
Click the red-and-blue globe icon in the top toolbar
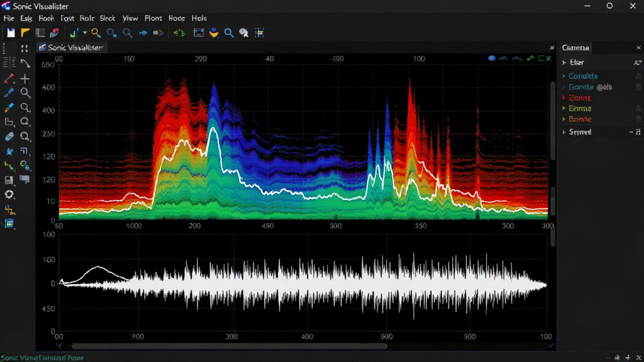[x=54, y=33]
